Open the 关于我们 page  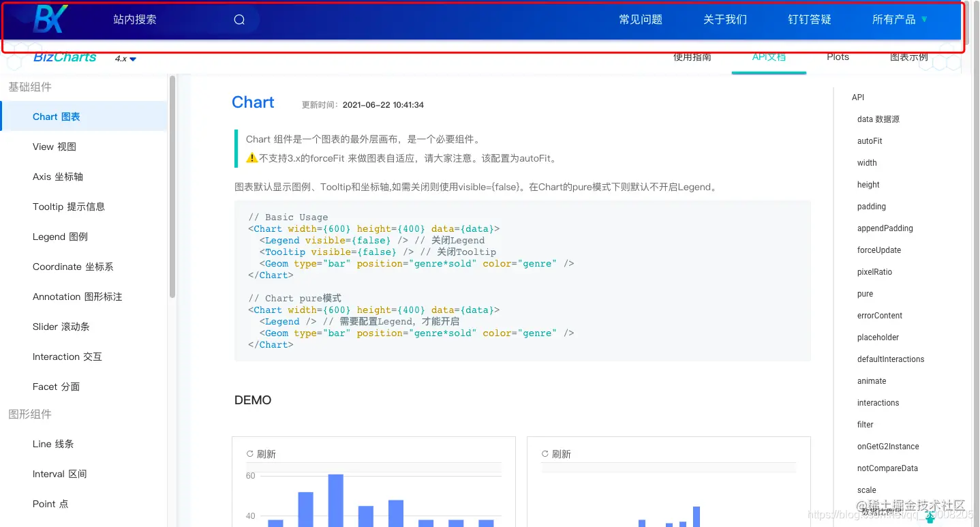point(724,18)
